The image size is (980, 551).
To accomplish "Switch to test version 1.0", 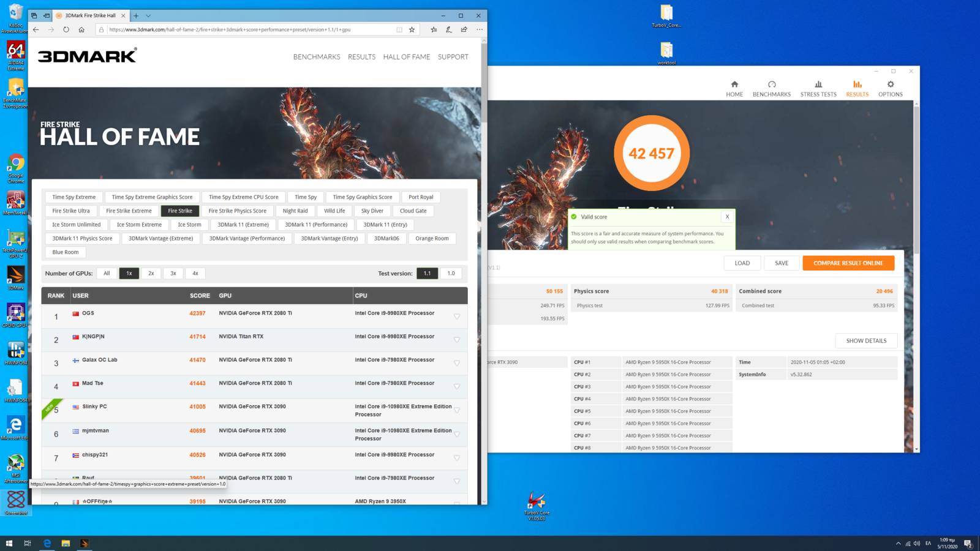I will pos(451,274).
